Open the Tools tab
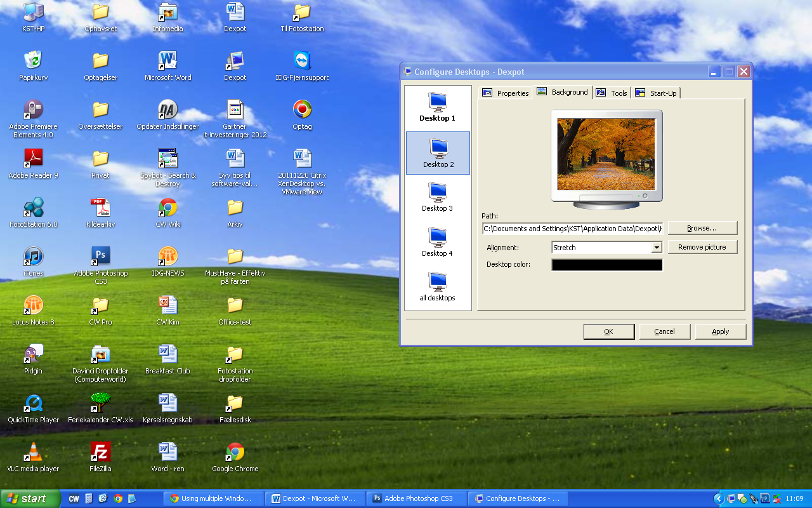The image size is (812, 508). tap(612, 93)
